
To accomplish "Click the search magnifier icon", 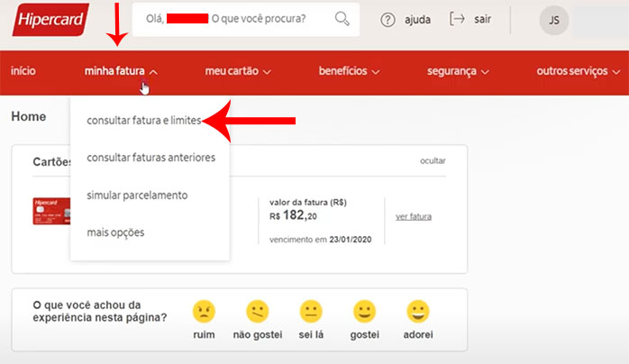I will click(x=342, y=18).
